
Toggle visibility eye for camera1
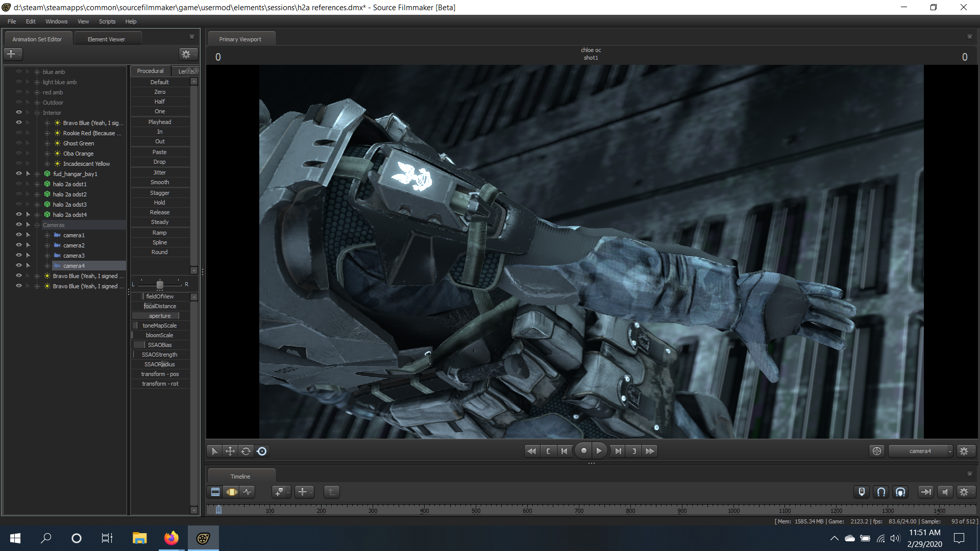pos(19,235)
